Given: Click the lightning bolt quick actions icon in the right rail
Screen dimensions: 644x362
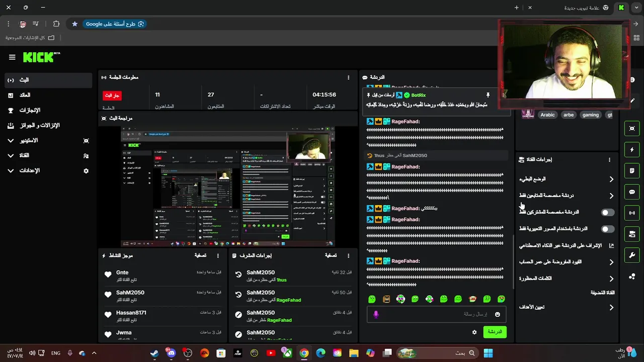Looking at the screenshot, I should click(632, 150).
